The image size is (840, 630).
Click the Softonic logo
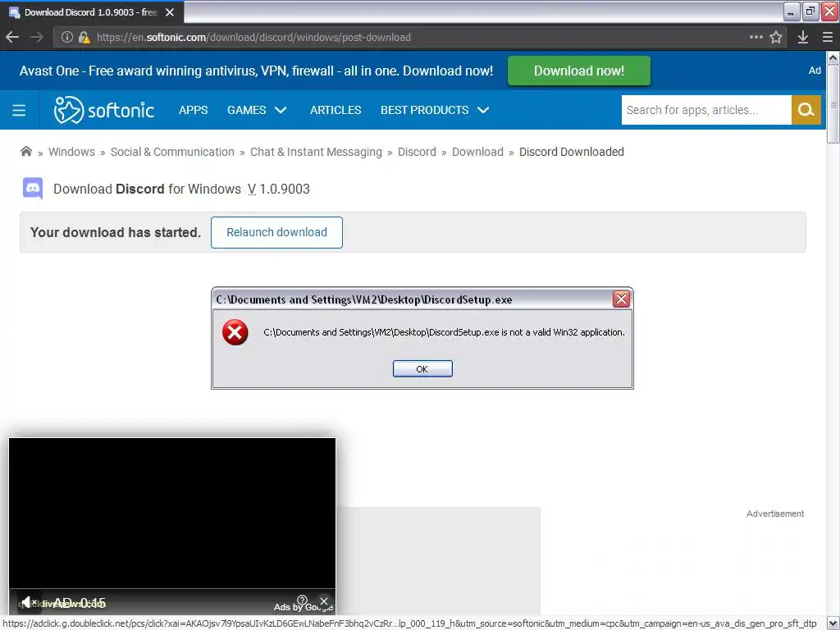[x=104, y=110]
